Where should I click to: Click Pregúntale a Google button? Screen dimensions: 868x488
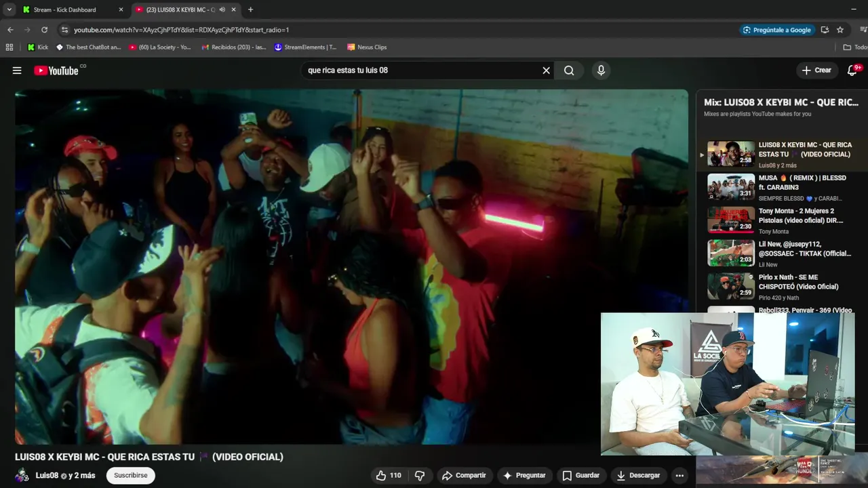click(777, 30)
